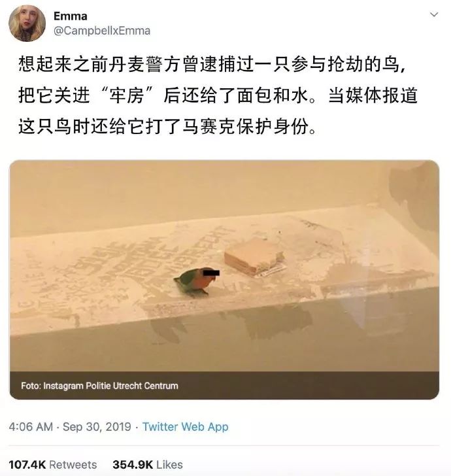
Task: Click the black censor bar over bird's eyes
Action: (x=210, y=272)
